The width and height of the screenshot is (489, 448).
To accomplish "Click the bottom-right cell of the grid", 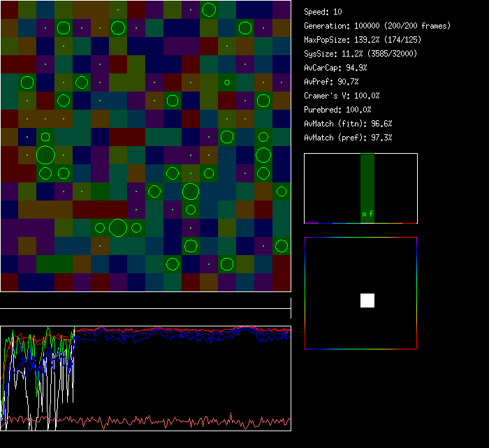I will click(x=282, y=282).
